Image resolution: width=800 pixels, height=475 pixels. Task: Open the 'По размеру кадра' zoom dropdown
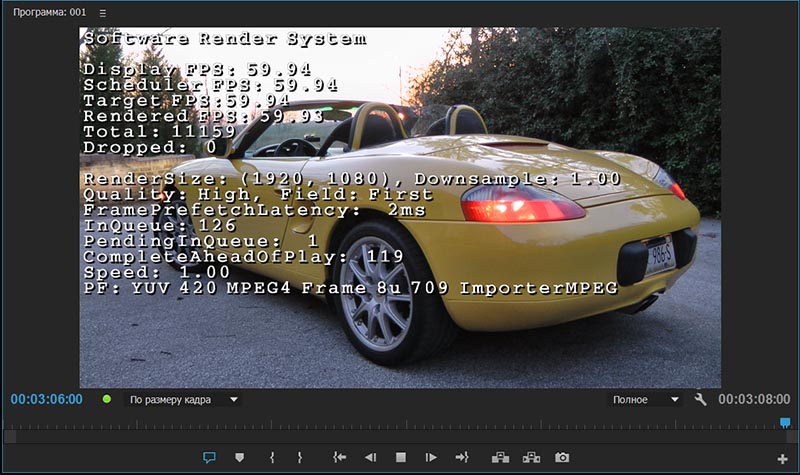point(183,399)
